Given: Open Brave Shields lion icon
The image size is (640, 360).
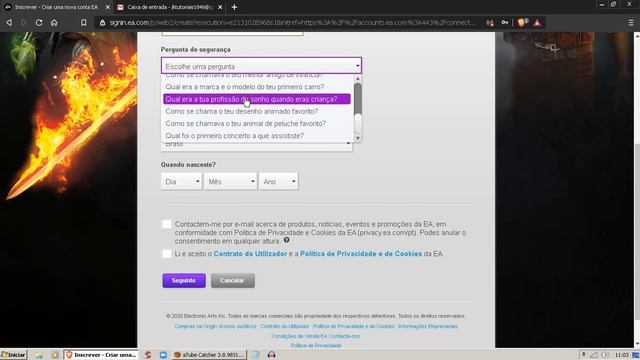Looking at the screenshot, I should (522, 22).
